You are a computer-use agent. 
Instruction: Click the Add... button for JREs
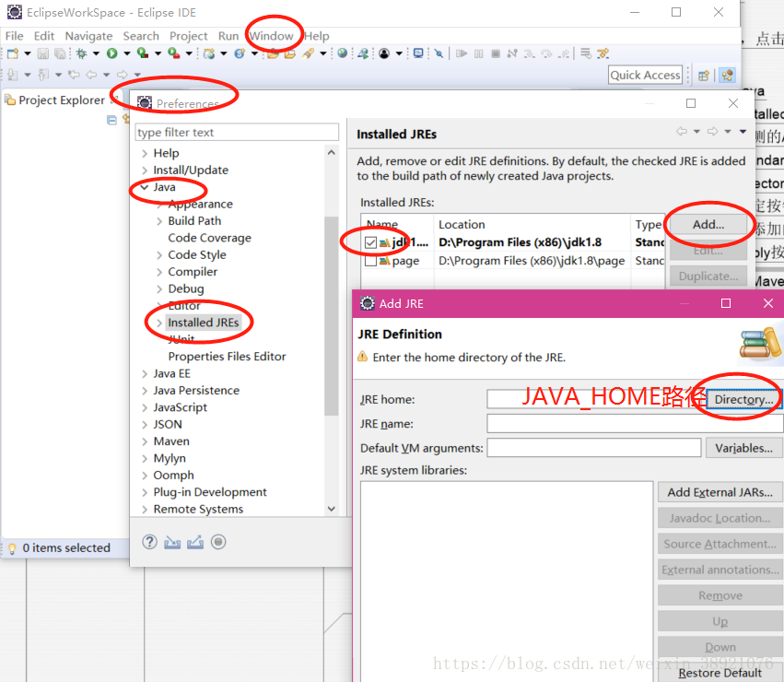[708, 225]
